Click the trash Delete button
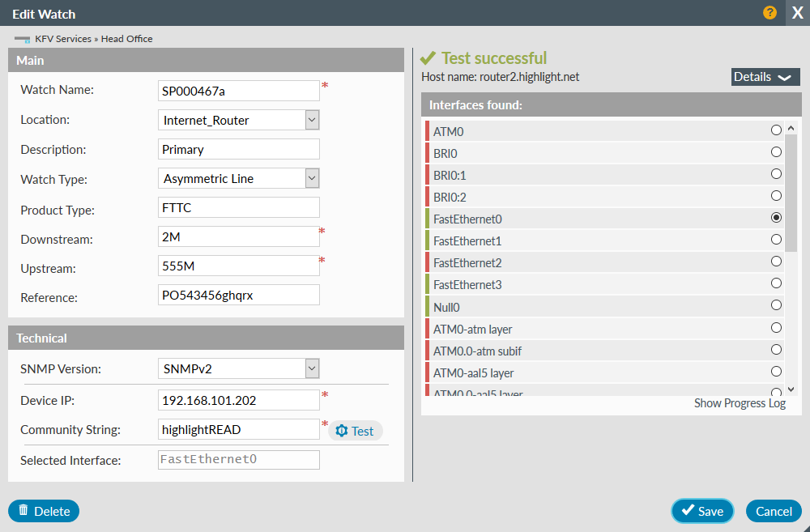The width and height of the screenshot is (810, 532). tap(44, 511)
